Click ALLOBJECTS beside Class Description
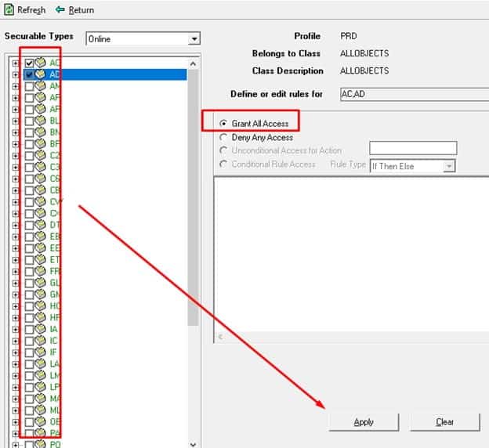Image resolution: width=489 pixels, height=448 pixels. tap(364, 70)
